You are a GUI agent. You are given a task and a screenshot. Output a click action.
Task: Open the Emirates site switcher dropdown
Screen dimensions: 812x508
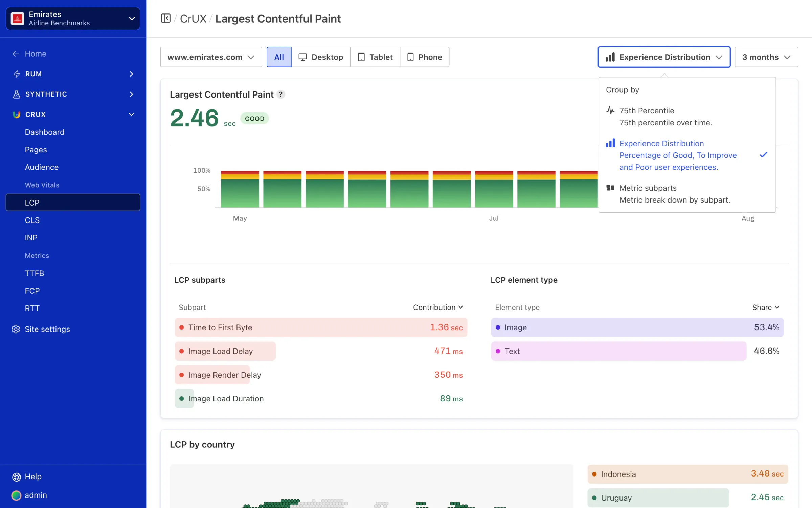click(73, 19)
